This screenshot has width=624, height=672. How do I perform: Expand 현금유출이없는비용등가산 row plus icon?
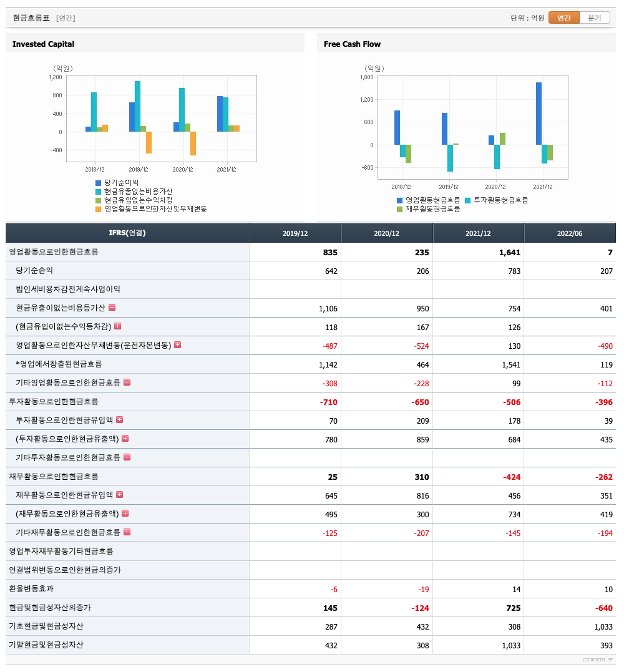(112, 307)
